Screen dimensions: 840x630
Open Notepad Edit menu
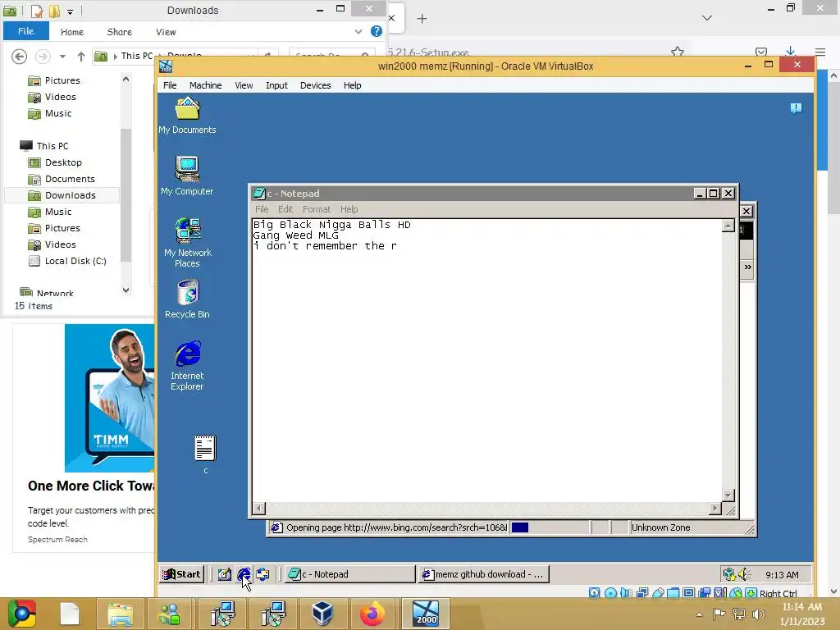(x=285, y=209)
